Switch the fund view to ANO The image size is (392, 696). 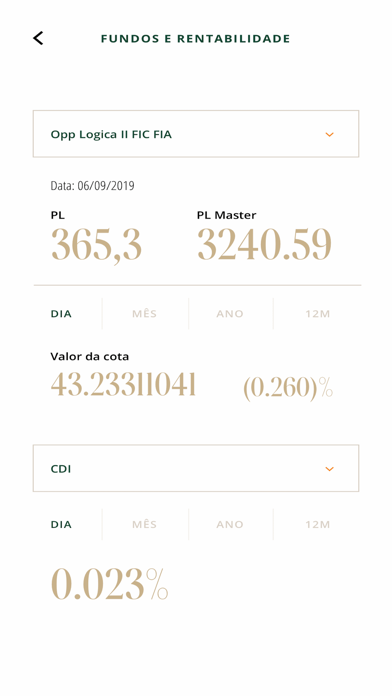tap(230, 314)
